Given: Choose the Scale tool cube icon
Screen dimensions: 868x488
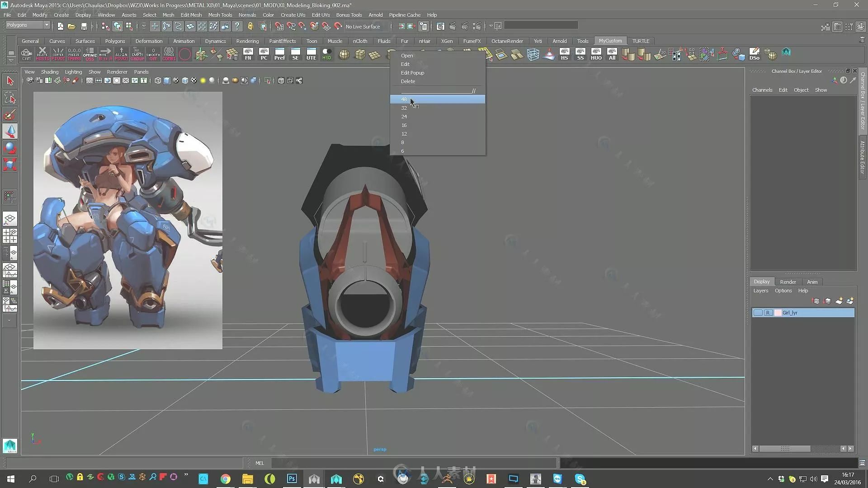Looking at the screenshot, I should click(x=10, y=164).
